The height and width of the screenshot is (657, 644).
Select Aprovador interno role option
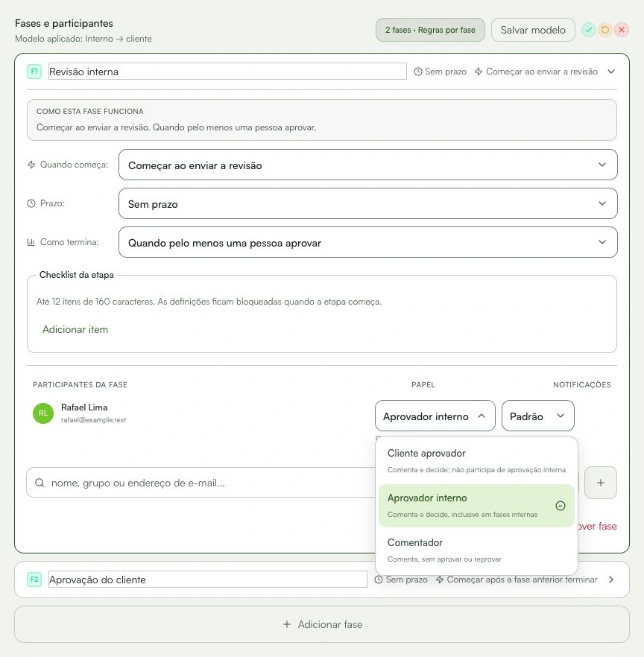(x=476, y=506)
